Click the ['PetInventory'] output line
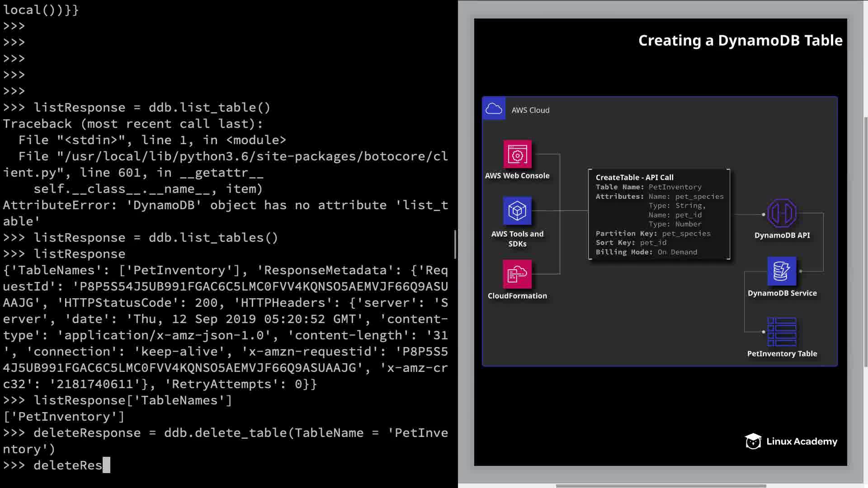The image size is (868, 488). tap(63, 417)
